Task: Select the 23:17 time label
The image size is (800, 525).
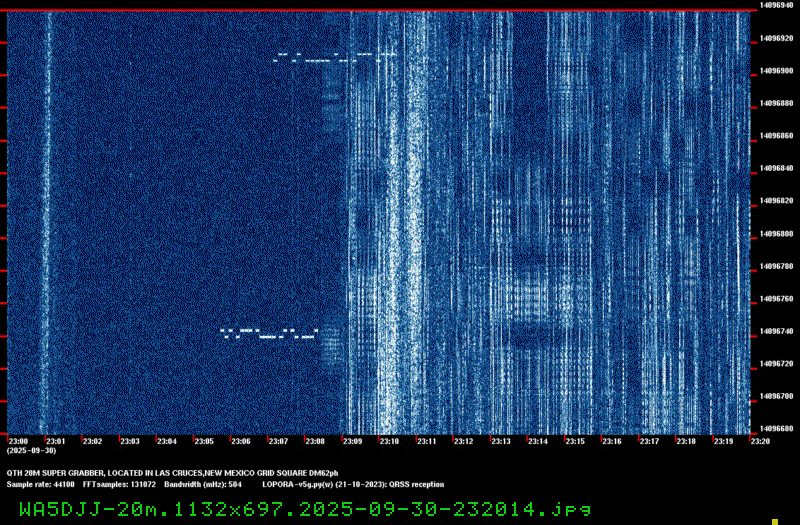Action: [x=650, y=441]
